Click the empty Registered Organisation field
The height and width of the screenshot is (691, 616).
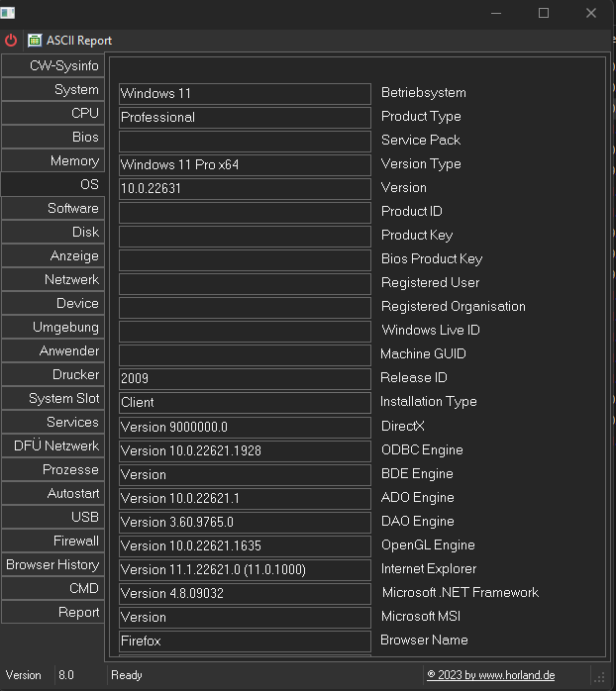[245, 308]
